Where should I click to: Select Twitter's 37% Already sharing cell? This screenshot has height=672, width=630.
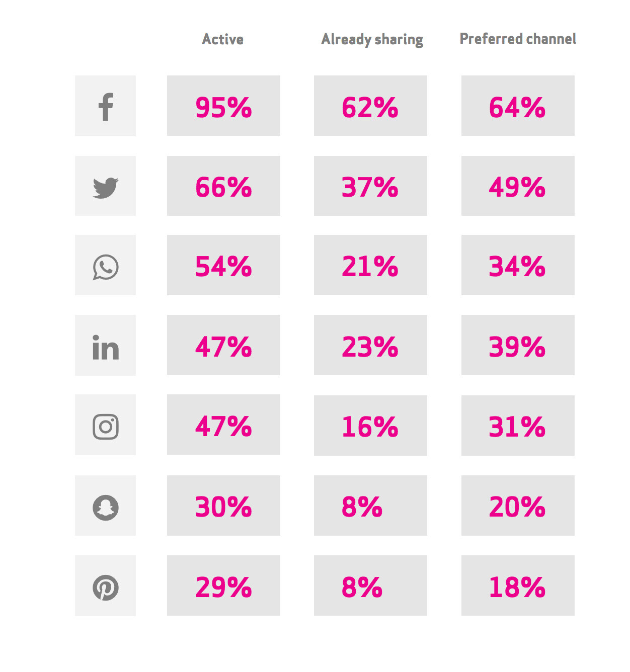[x=370, y=186]
